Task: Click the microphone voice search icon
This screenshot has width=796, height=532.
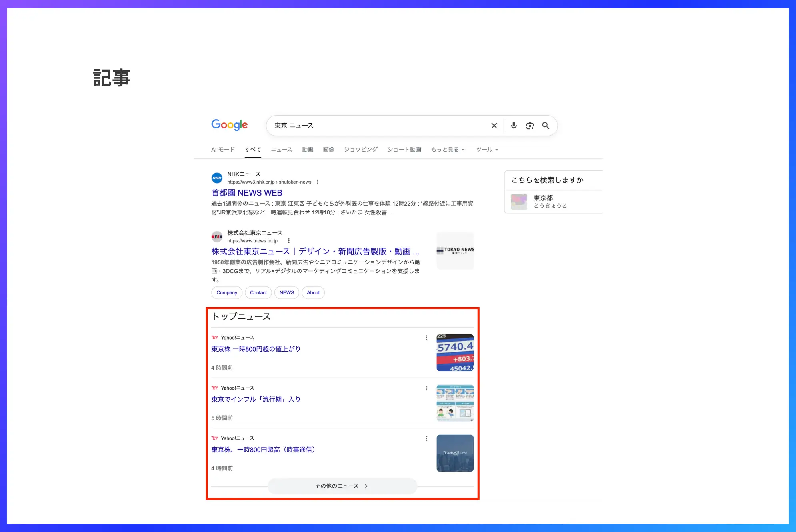Action: pyautogui.click(x=514, y=126)
